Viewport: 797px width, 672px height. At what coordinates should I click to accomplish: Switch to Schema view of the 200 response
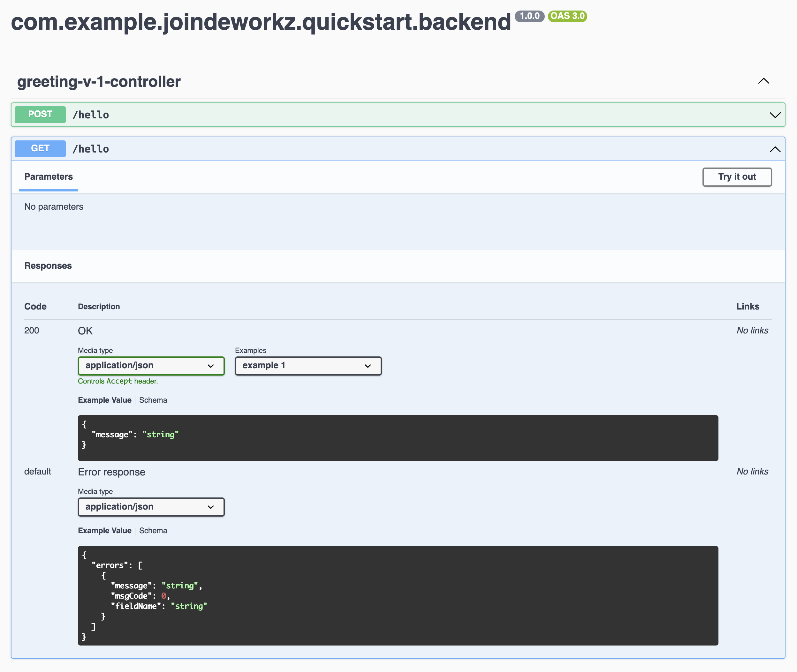pyautogui.click(x=153, y=400)
